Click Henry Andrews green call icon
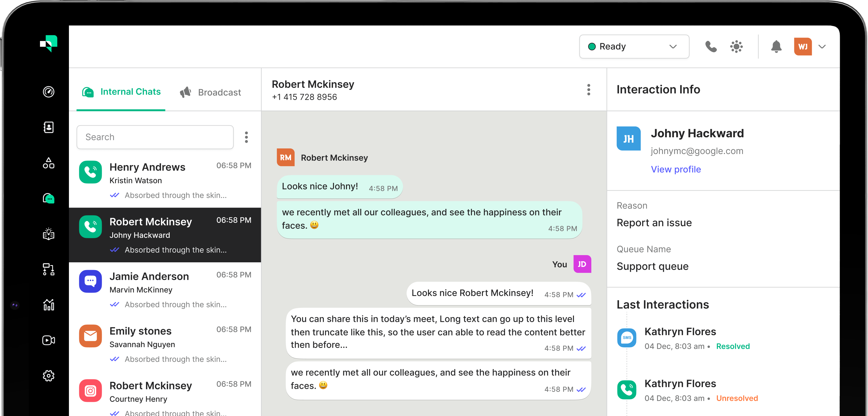The width and height of the screenshot is (868, 416). [90, 172]
